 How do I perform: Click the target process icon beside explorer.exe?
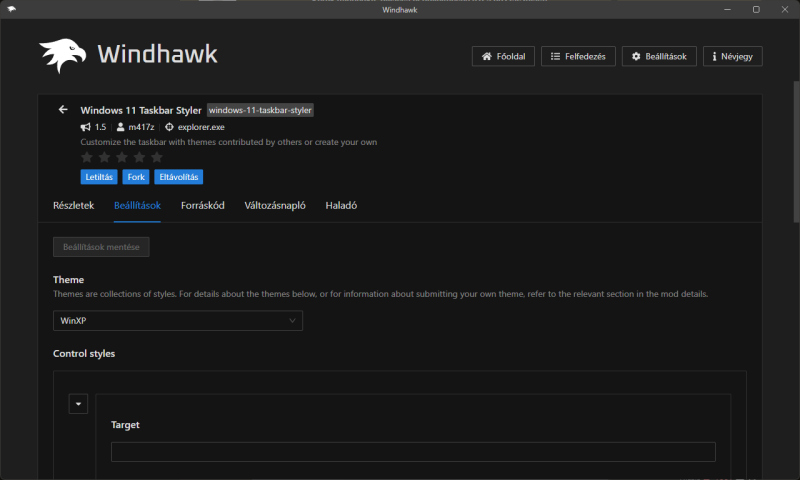[x=169, y=127]
